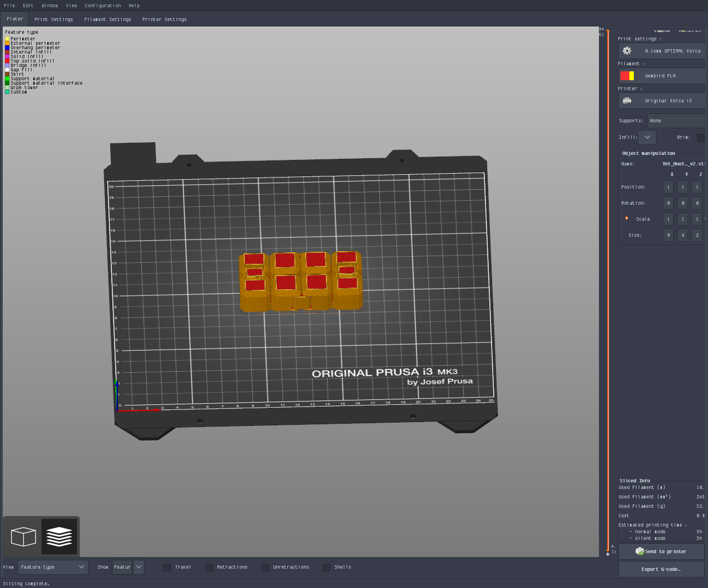The width and height of the screenshot is (708, 588).
Task: Click the red-yellow Gembird PLA filament swatch
Action: pos(627,76)
